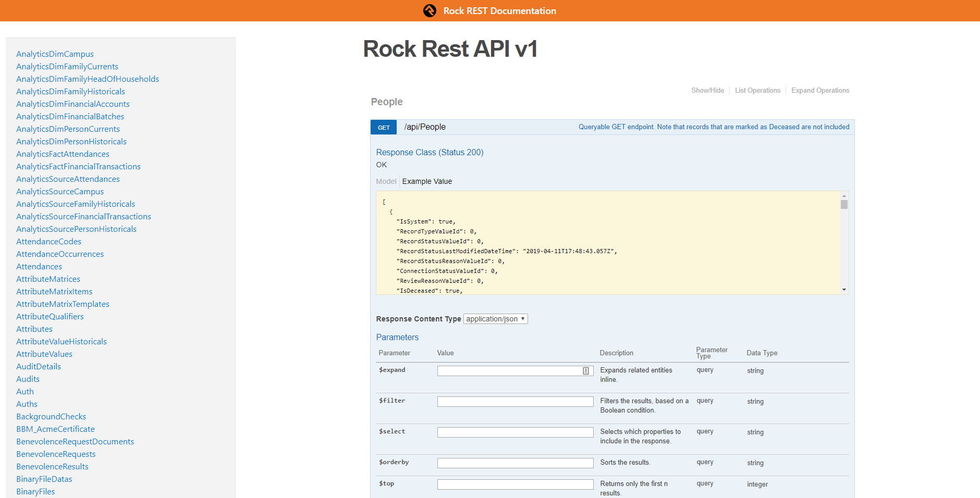Open the Response Content Type dropdown
The image size is (980, 498).
(x=496, y=319)
